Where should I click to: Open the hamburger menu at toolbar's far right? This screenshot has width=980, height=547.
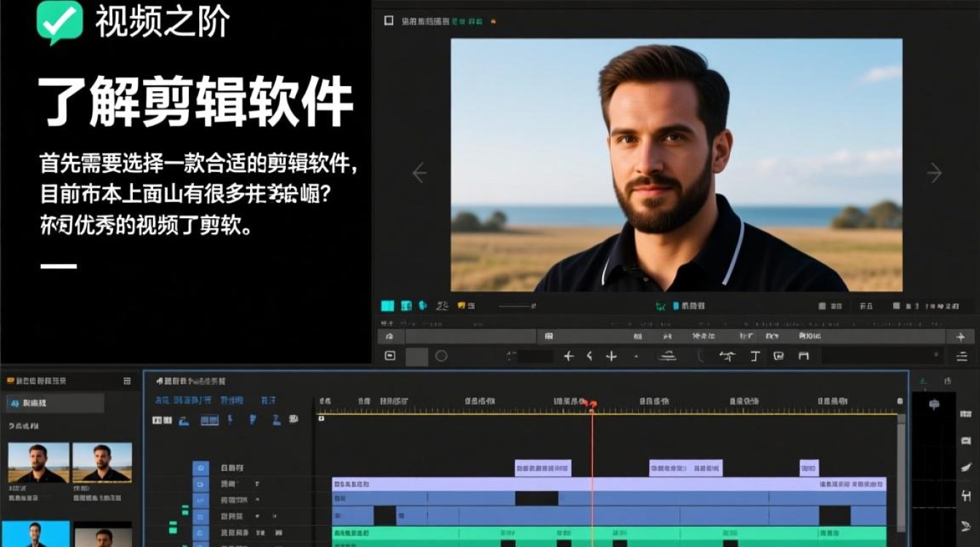click(x=960, y=356)
